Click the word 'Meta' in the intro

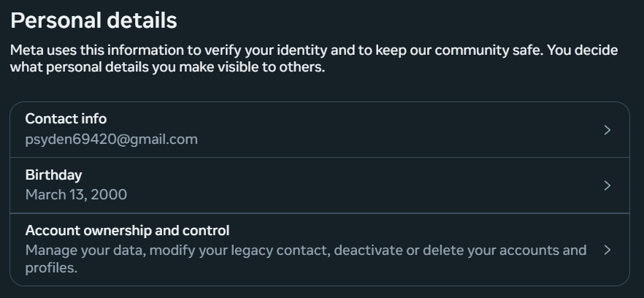27,50
